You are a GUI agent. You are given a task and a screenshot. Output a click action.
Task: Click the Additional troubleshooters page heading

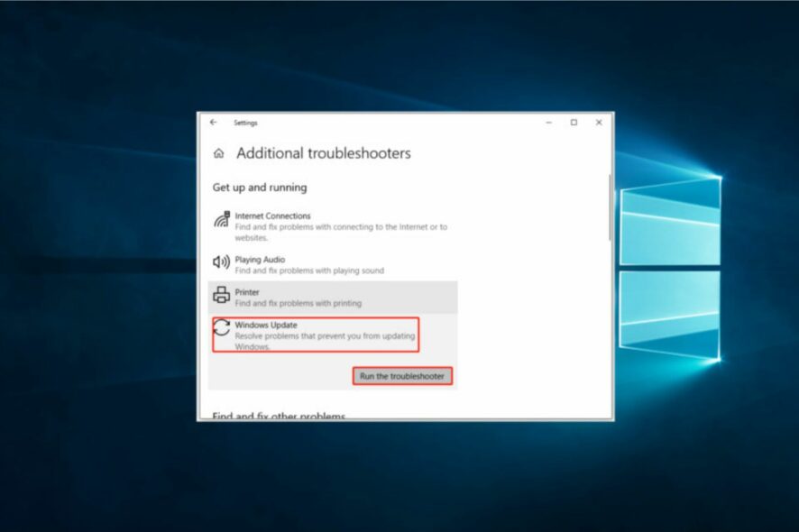[324, 153]
